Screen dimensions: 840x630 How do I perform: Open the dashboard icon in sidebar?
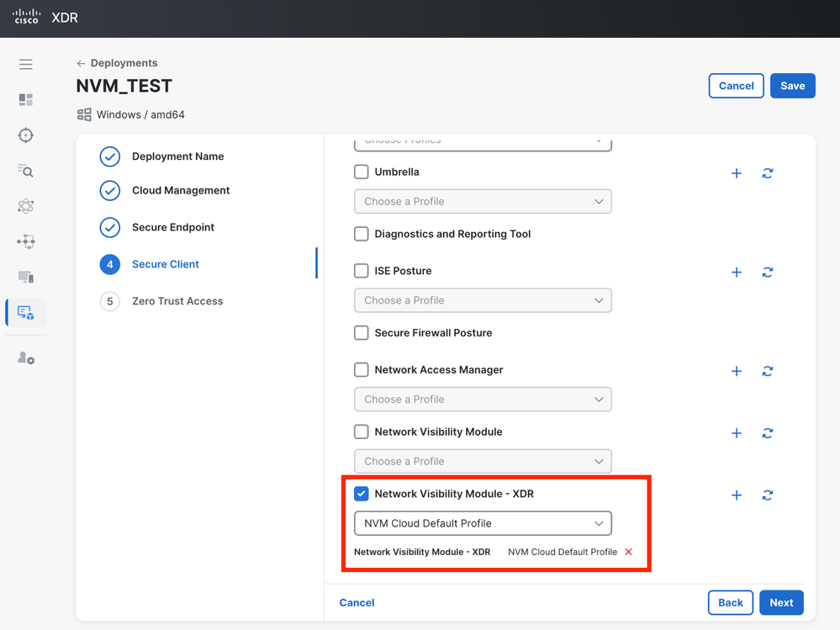(x=26, y=99)
